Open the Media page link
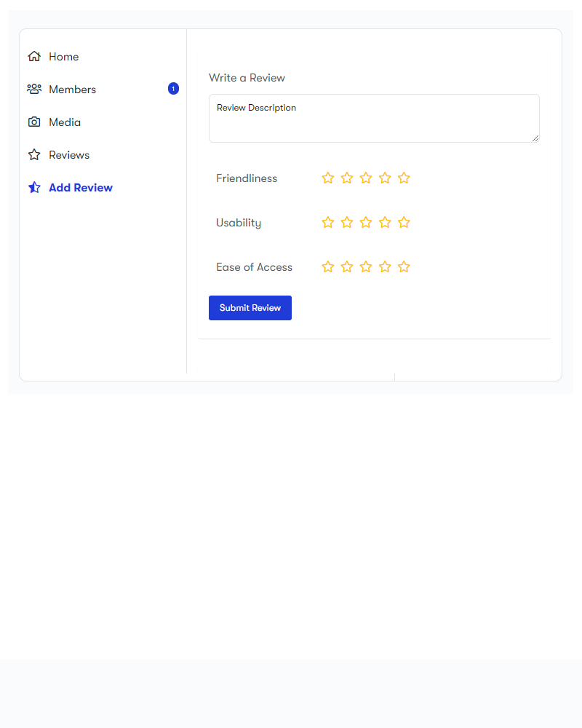Screen dimensions: 582x728 click(x=65, y=122)
